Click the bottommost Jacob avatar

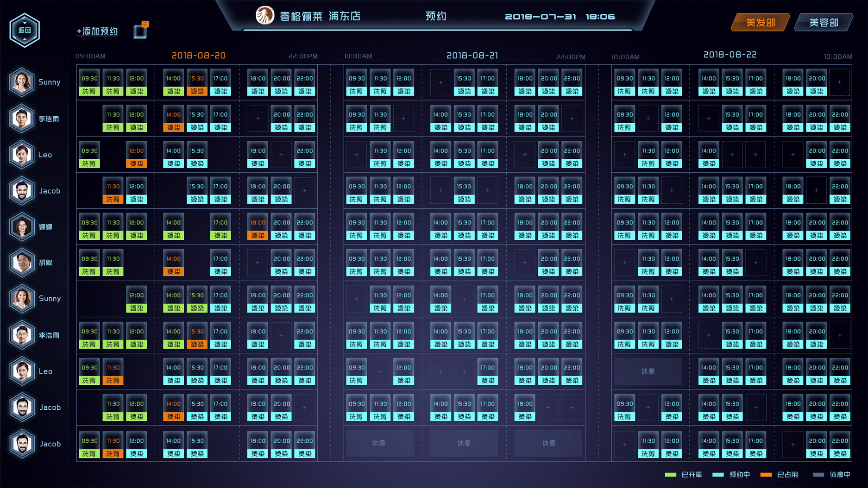22,444
